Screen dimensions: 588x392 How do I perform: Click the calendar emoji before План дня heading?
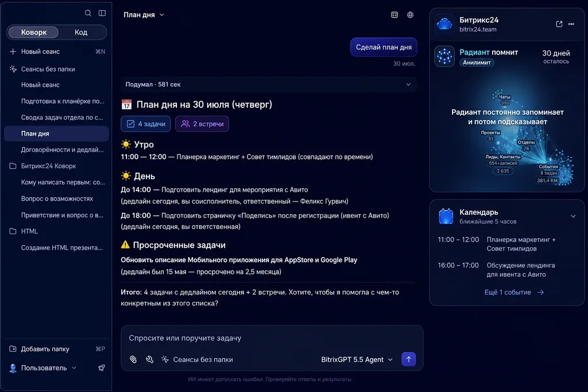(127, 104)
